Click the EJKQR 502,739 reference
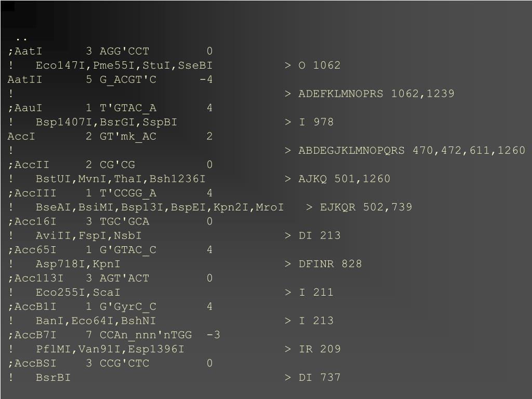The width and height of the screenshot is (532, 399). (x=366, y=207)
